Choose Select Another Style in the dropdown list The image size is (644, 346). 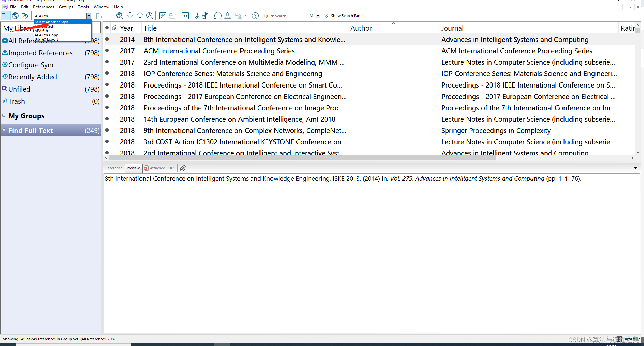62,22
